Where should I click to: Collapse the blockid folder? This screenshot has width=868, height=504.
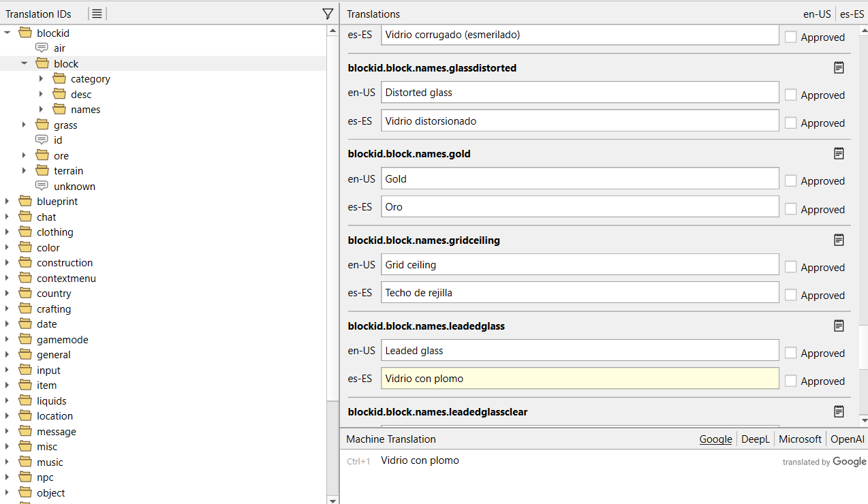7,33
